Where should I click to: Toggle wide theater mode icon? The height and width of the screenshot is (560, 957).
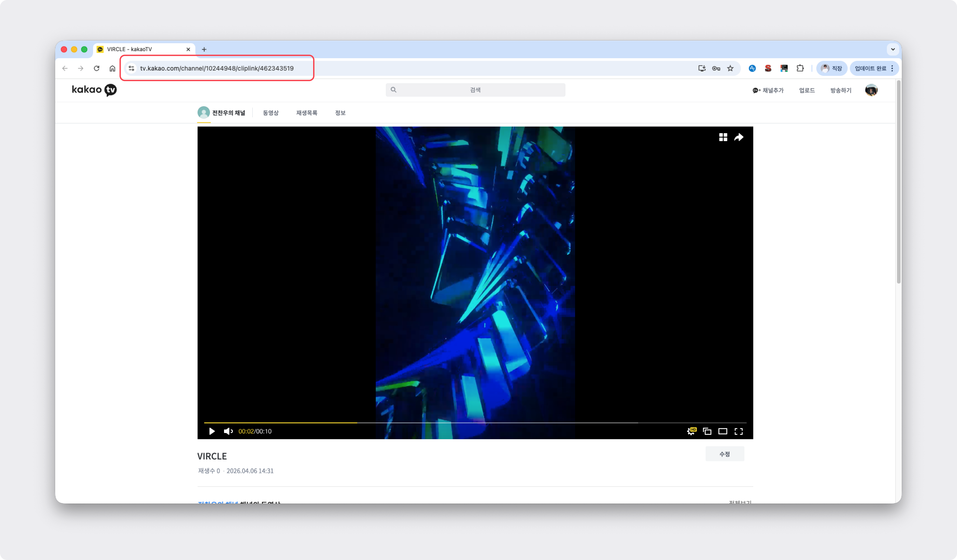[722, 431]
